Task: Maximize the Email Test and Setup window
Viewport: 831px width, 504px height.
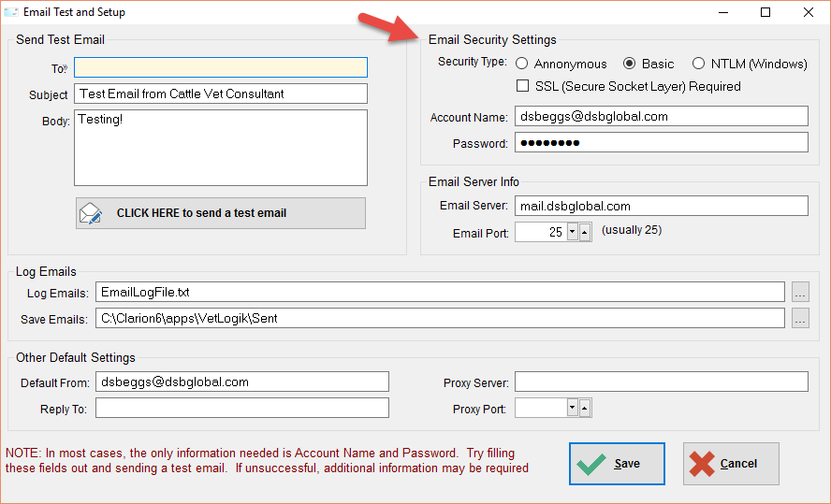Action: pos(765,11)
